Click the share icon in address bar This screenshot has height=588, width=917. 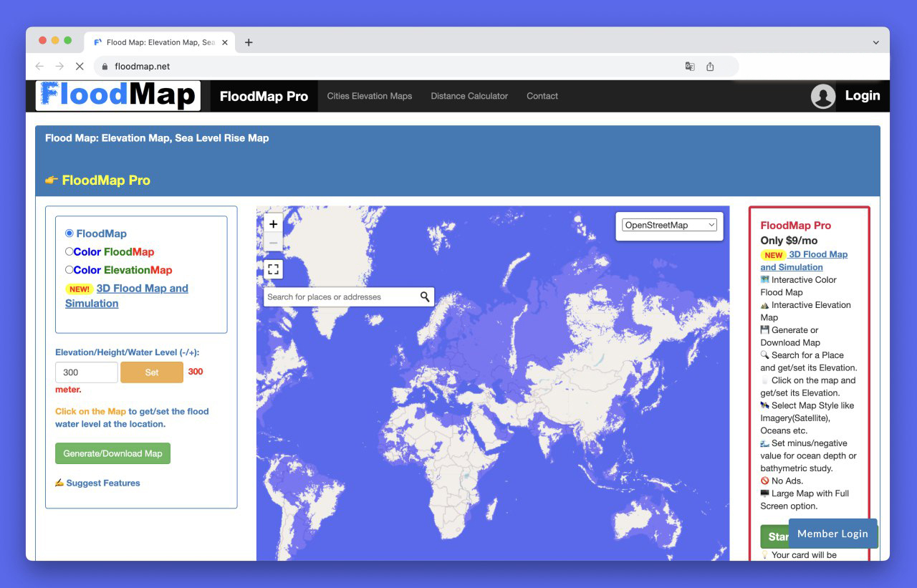click(710, 67)
